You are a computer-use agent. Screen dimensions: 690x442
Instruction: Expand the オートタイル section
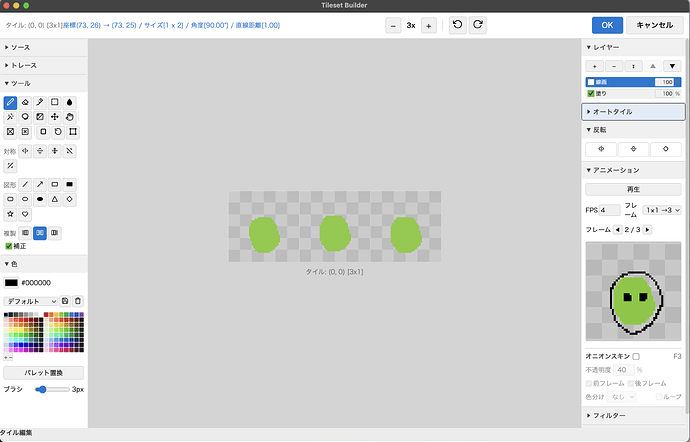pyautogui.click(x=633, y=112)
